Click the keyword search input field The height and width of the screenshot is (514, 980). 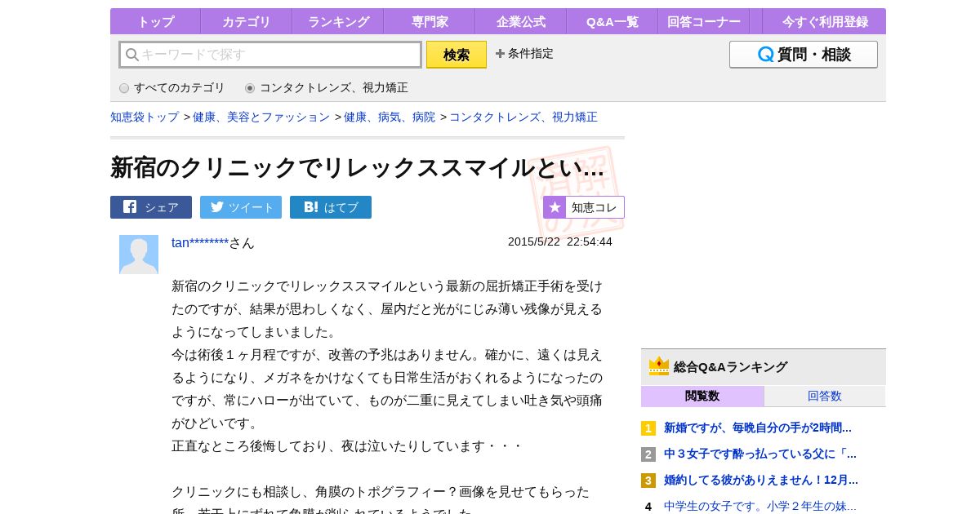click(270, 55)
